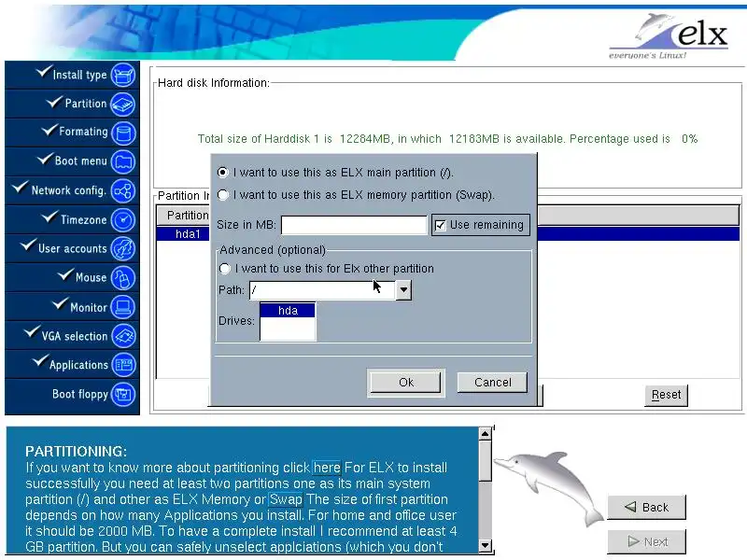Image resolution: width=747 pixels, height=560 pixels.
Task: Click the Path combo box field
Action: 322,289
